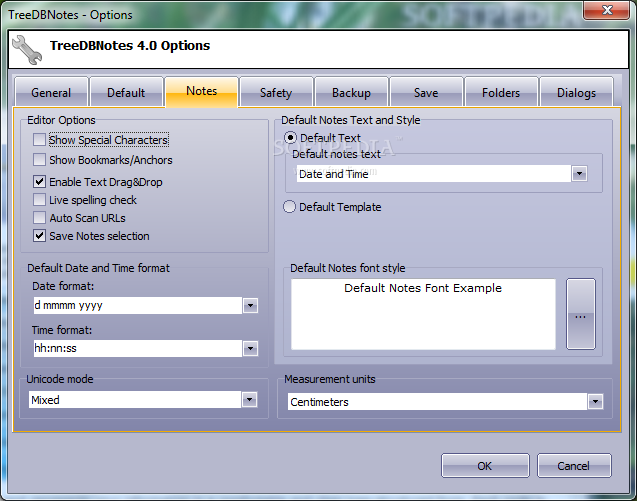Viewport: 637px width, 501px height.
Task: Dismiss the dialog with Cancel button
Action: [x=574, y=466]
